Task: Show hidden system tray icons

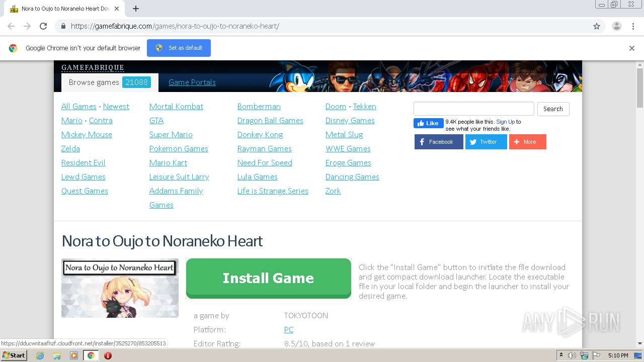Action: 561,355
